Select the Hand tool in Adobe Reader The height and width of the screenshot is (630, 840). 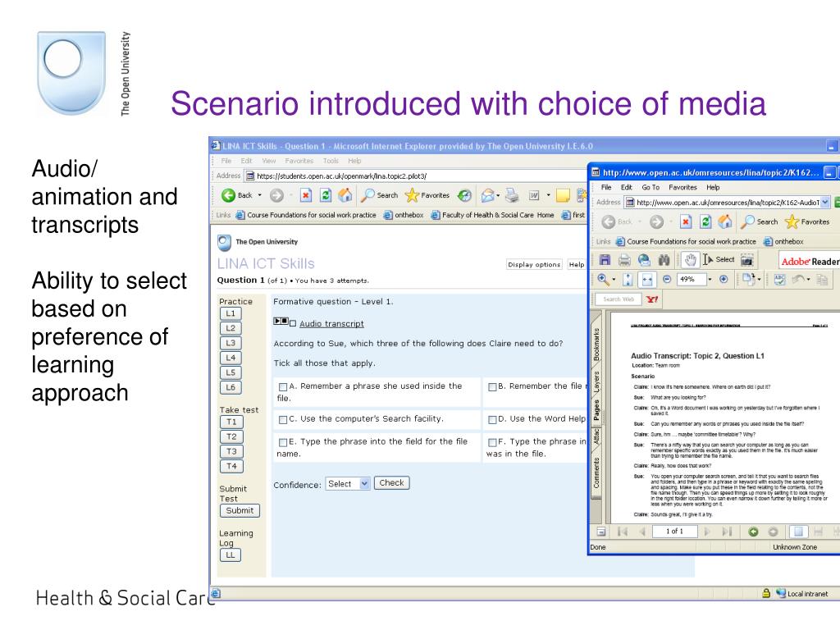[691, 260]
